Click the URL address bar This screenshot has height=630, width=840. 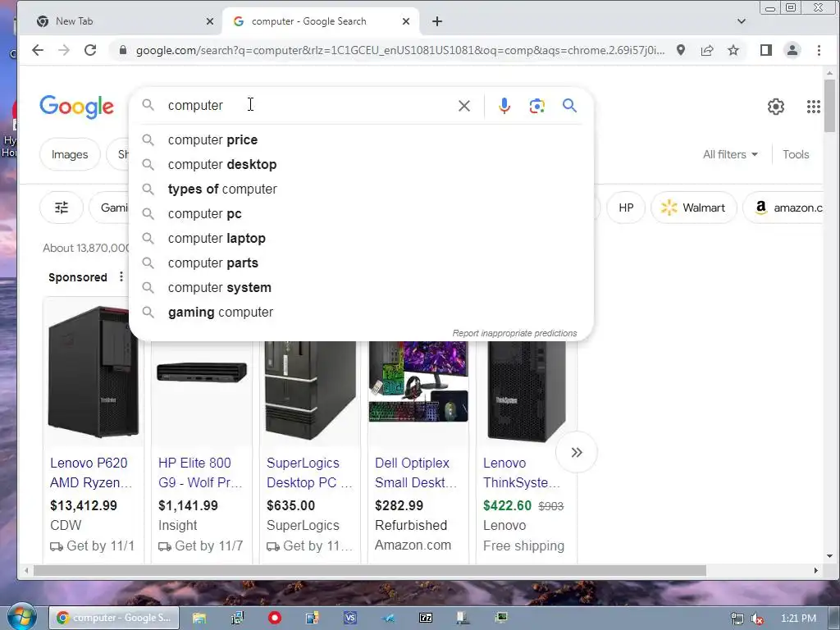399,50
